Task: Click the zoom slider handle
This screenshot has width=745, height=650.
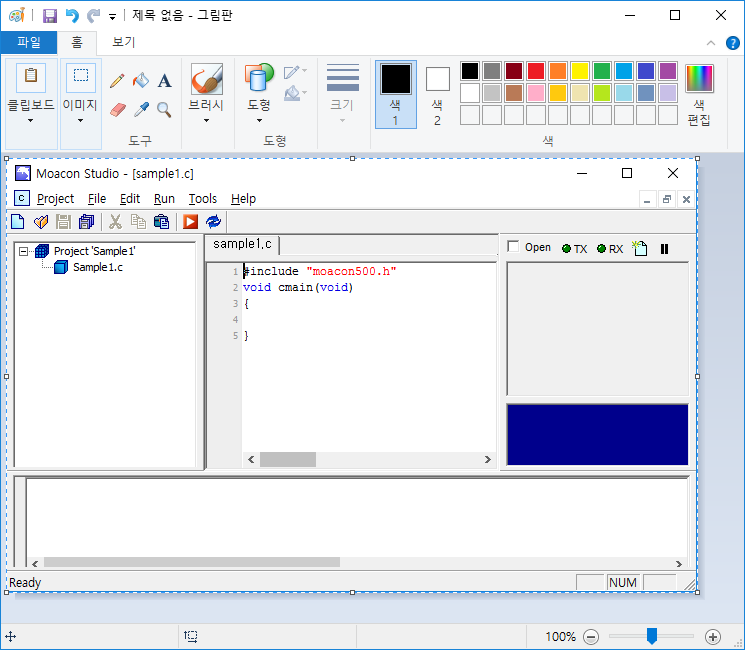Action: 652,636
